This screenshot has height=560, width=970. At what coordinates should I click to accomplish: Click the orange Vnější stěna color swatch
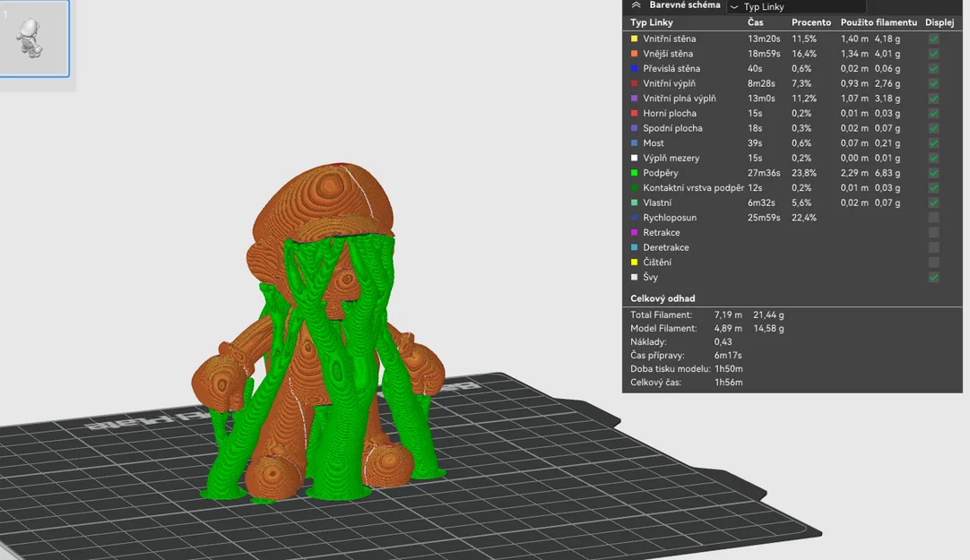634,53
